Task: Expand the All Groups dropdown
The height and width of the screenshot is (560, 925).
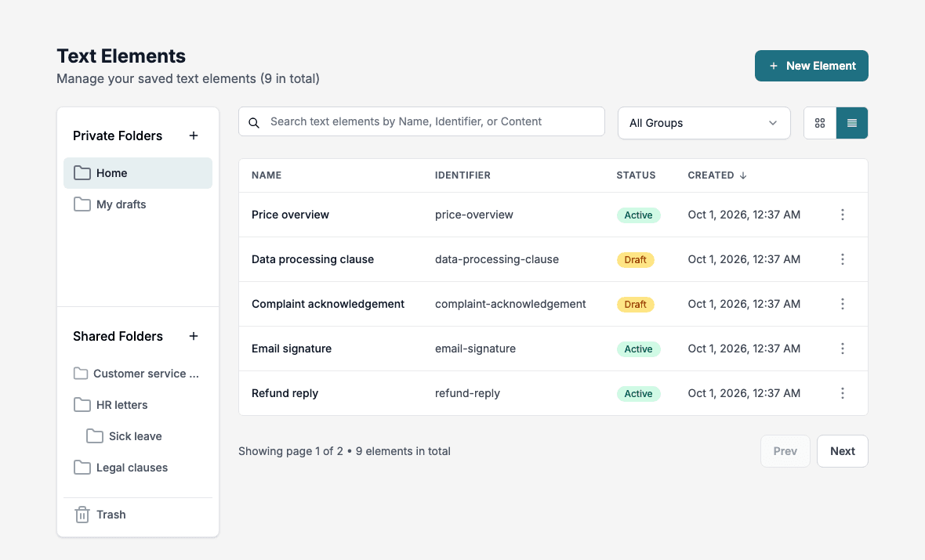Action: coord(704,123)
